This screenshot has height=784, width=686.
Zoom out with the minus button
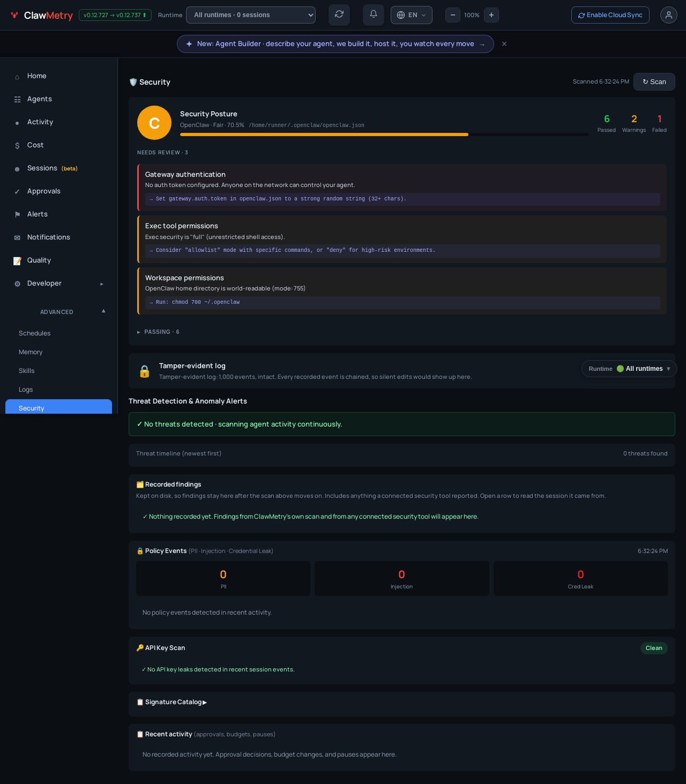point(453,15)
